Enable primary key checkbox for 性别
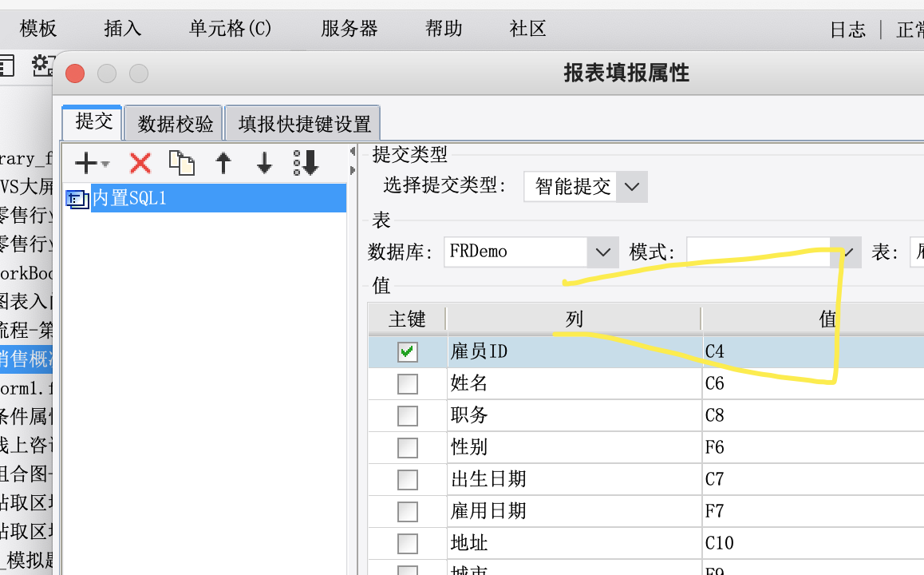The image size is (924, 575). click(x=407, y=447)
